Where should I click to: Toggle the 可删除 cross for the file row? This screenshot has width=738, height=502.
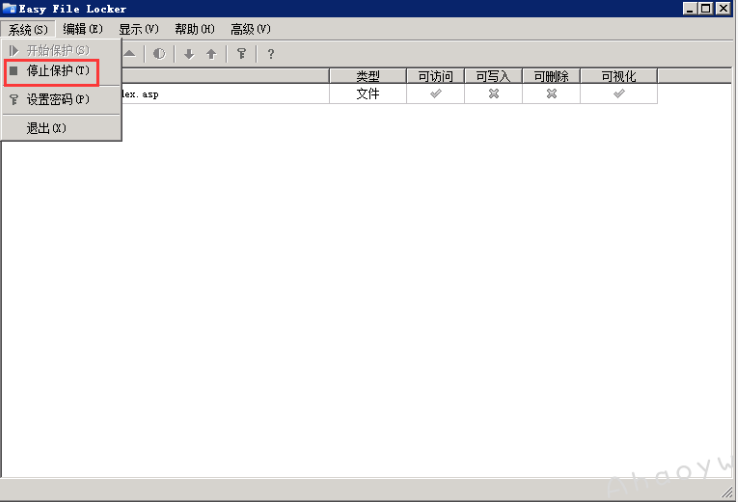tap(551, 94)
